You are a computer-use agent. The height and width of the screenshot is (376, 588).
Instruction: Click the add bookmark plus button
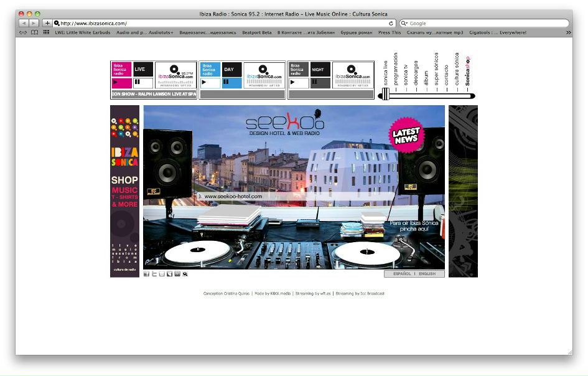[x=47, y=23]
